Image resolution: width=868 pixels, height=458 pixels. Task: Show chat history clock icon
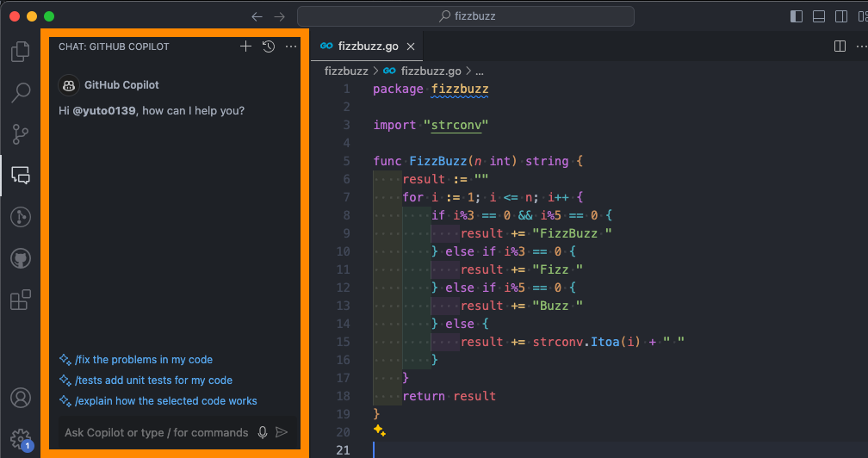pos(269,46)
